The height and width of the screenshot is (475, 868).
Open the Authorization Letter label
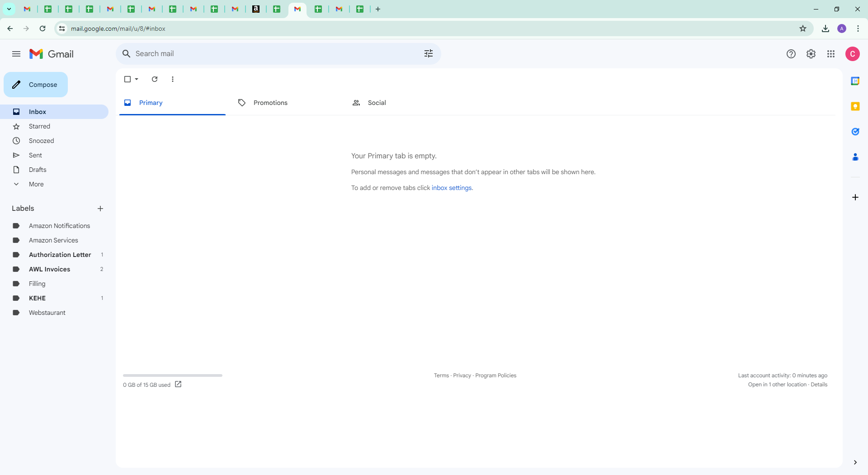coord(54,255)
